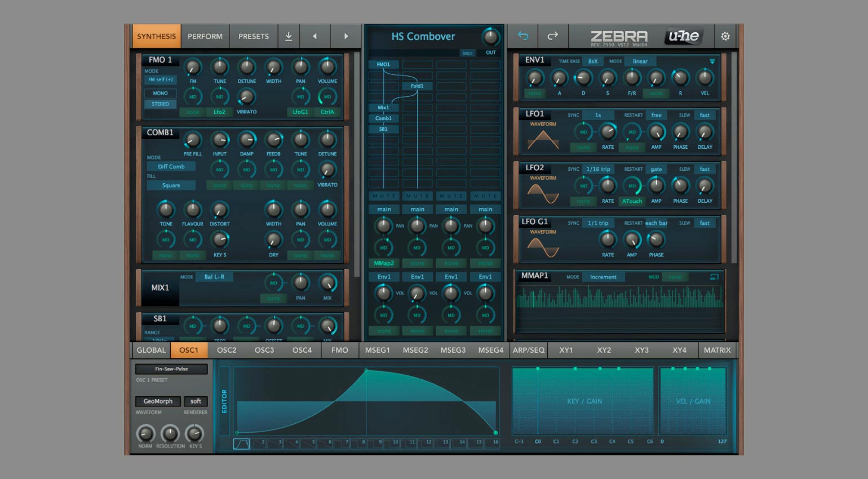Image resolution: width=868 pixels, height=479 pixels.
Task: Click the vertical EDITOR button
Action: coord(224,401)
